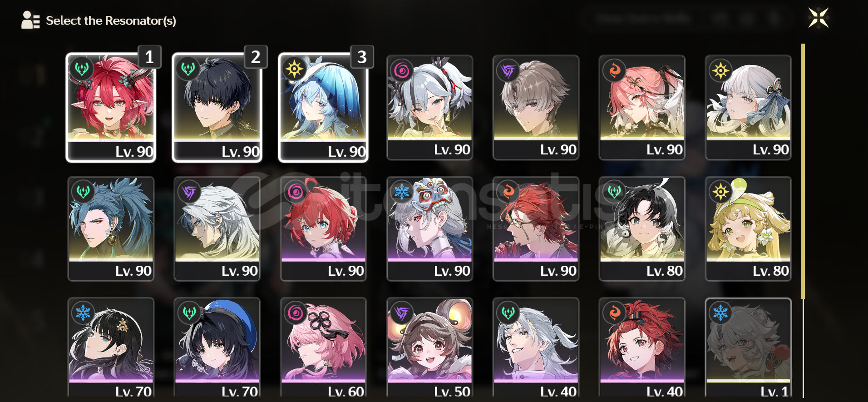Choose the white-haired Spectro girl with a blue ribbon
Image resolution: width=868 pixels, height=402 pixels.
tap(748, 108)
